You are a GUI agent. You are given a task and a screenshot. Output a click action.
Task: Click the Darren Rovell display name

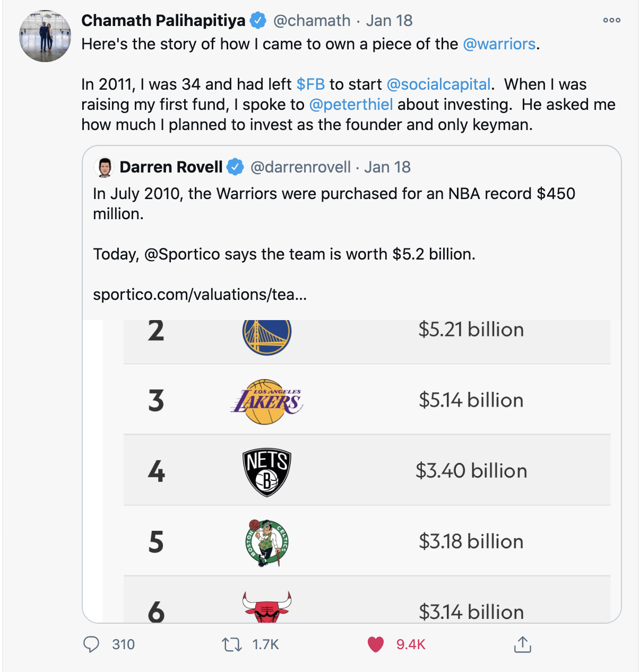[x=171, y=167]
